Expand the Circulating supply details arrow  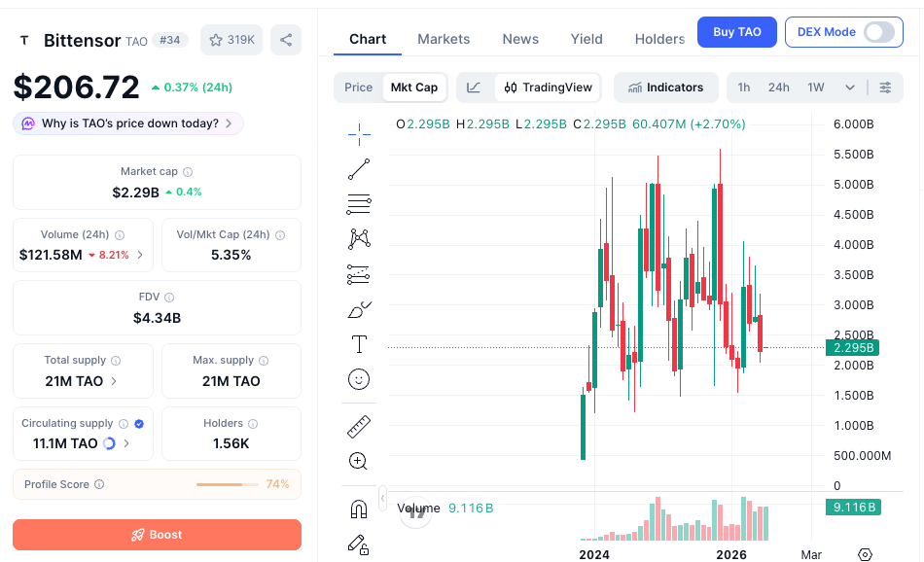click(126, 443)
